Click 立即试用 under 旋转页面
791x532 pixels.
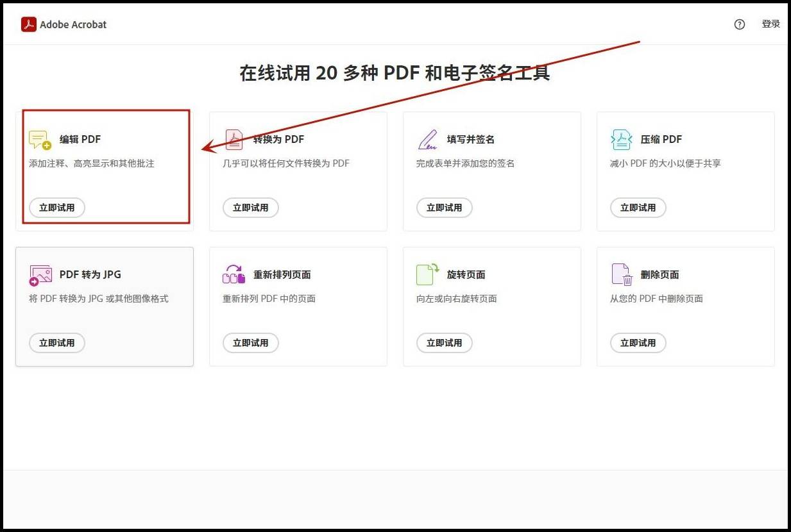[445, 343]
